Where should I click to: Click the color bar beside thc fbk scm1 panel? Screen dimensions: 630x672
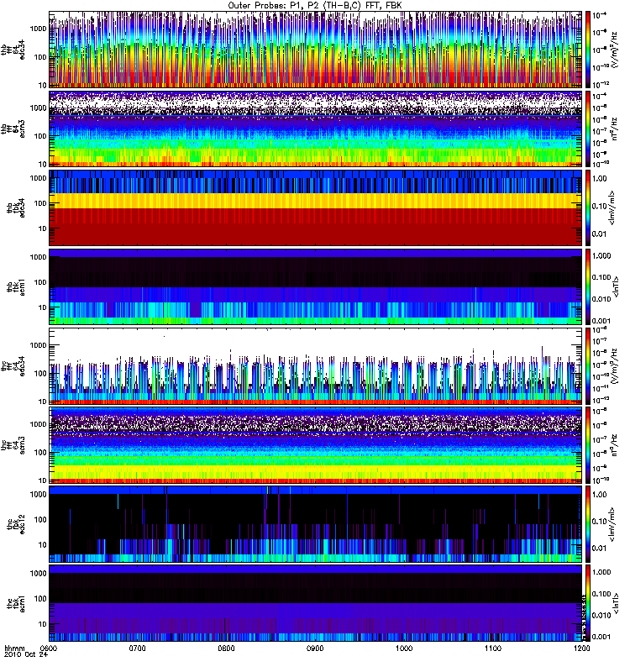coord(588,603)
